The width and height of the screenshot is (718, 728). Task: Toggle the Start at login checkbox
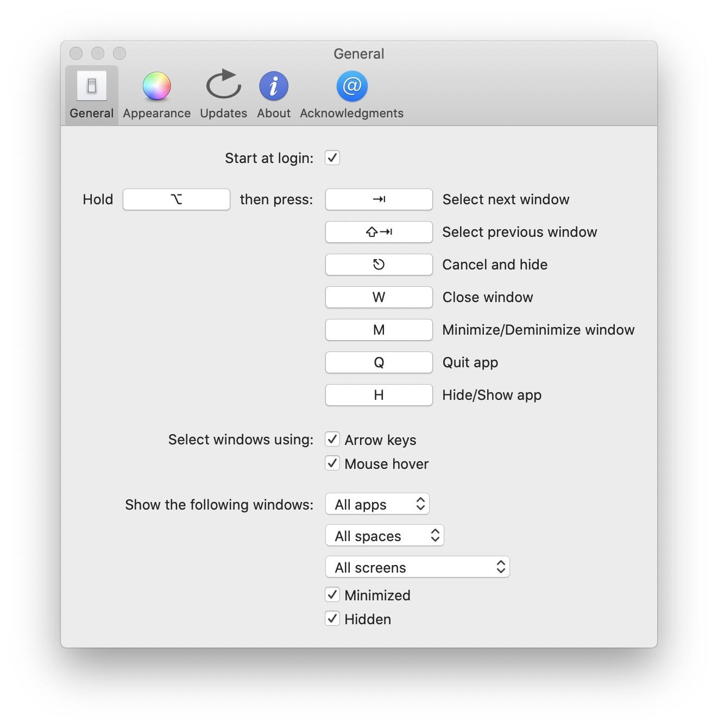pyautogui.click(x=332, y=158)
